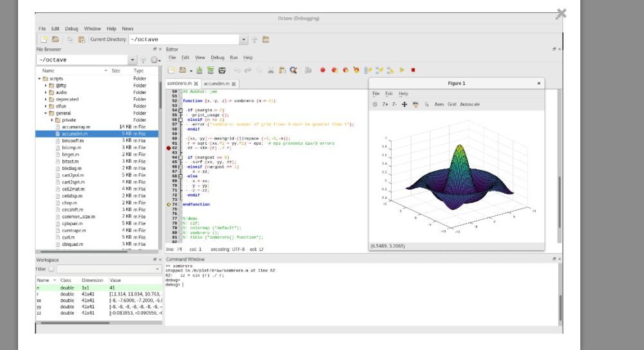Click the editor's print icon
The image size is (644, 350).
(222, 70)
